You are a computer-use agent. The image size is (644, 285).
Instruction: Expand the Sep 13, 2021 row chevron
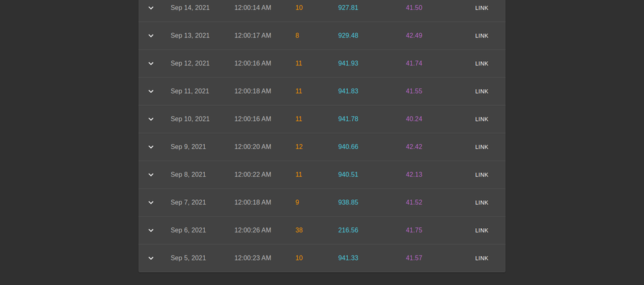(151, 36)
